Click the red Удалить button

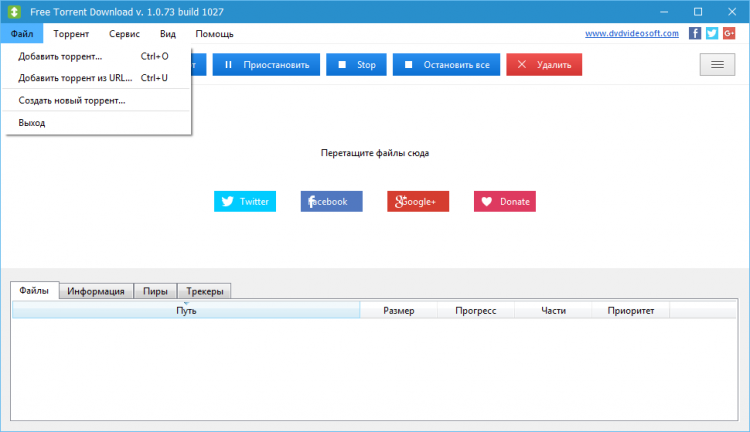[544, 65]
